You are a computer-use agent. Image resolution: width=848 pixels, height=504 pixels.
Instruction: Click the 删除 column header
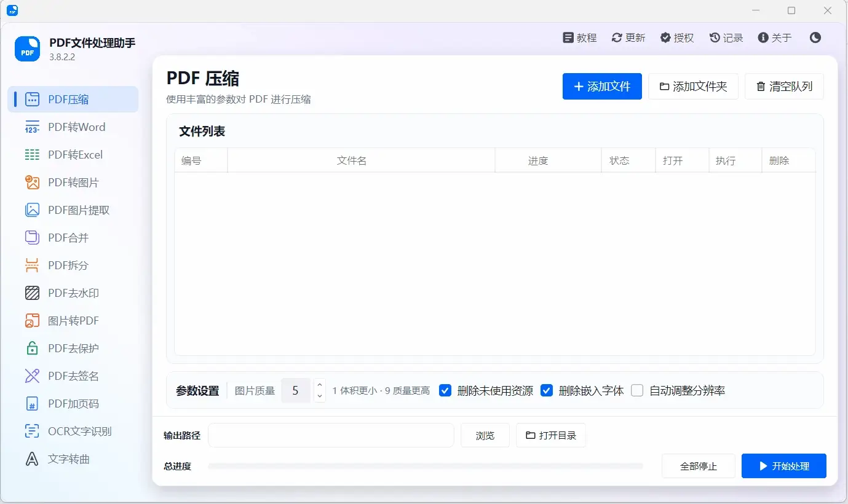(788, 160)
